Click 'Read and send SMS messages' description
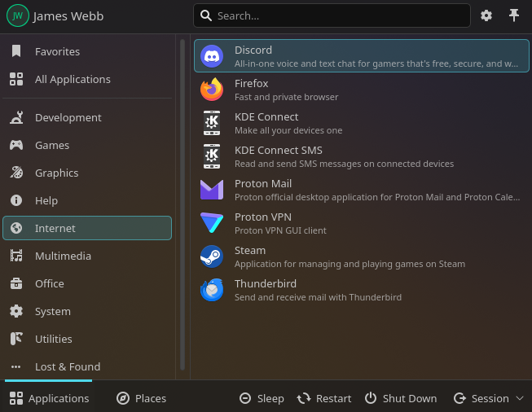The image size is (532, 412). pyautogui.click(x=344, y=164)
